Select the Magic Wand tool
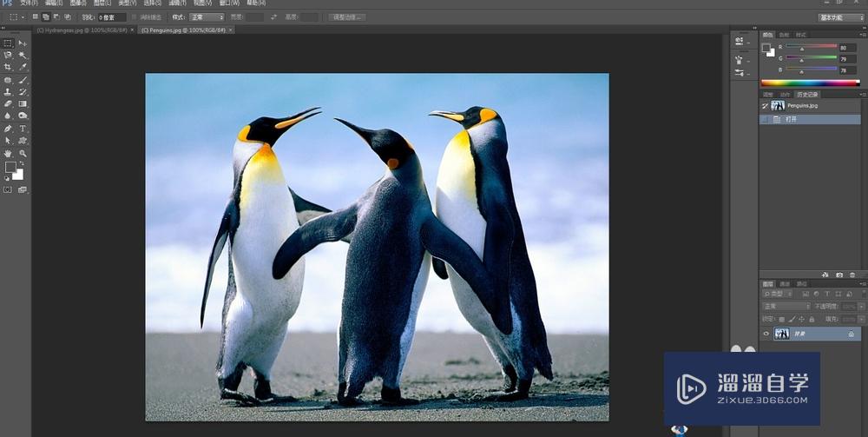This screenshot has width=868, height=437. pyautogui.click(x=23, y=55)
